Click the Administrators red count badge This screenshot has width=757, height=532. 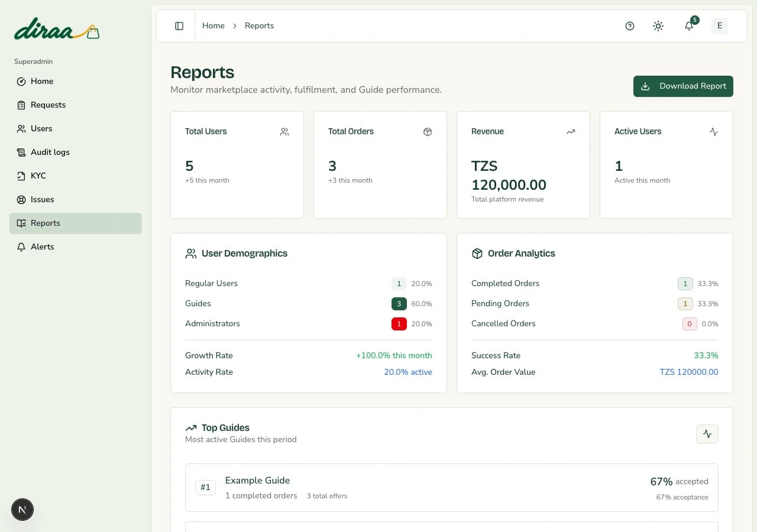point(399,324)
